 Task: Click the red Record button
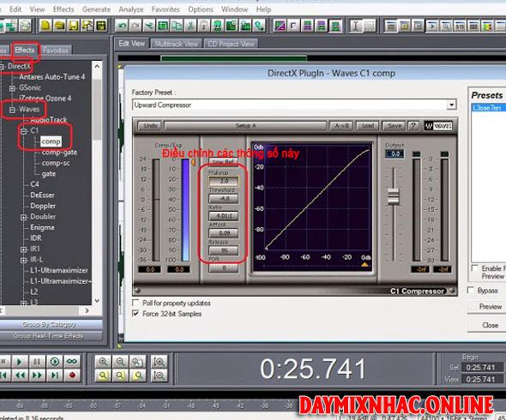click(x=72, y=375)
